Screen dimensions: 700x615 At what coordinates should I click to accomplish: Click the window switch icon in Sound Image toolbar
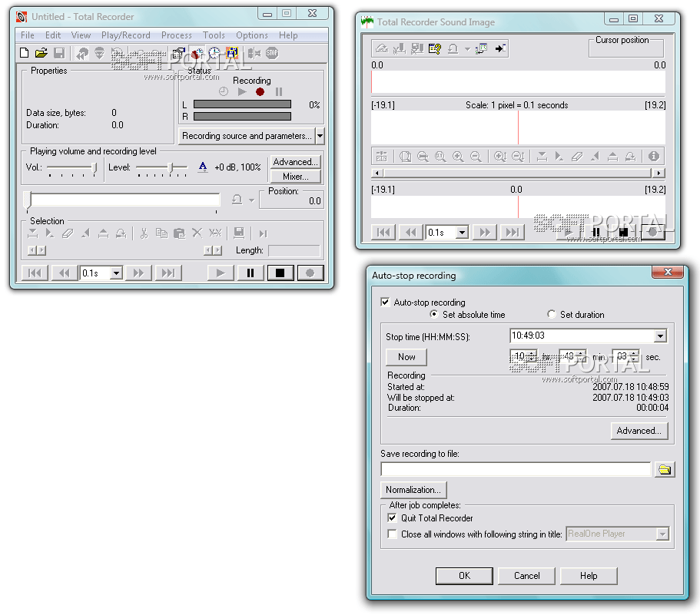481,48
